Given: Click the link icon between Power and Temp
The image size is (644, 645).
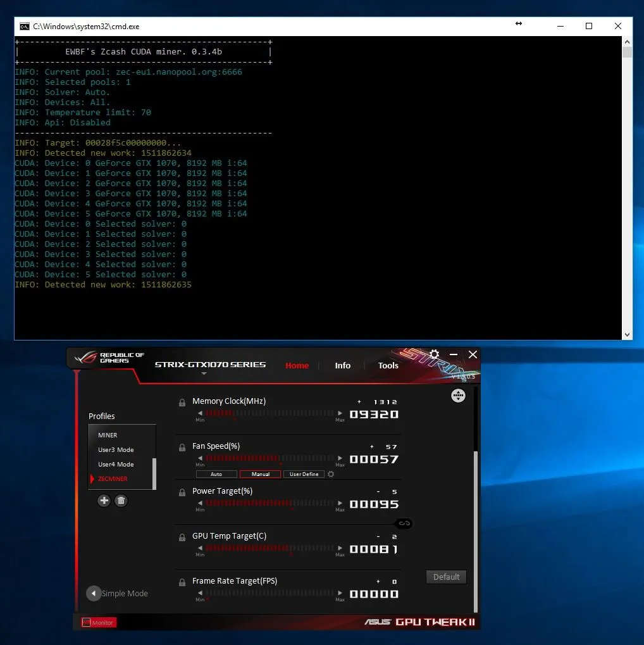Looking at the screenshot, I should click(404, 523).
